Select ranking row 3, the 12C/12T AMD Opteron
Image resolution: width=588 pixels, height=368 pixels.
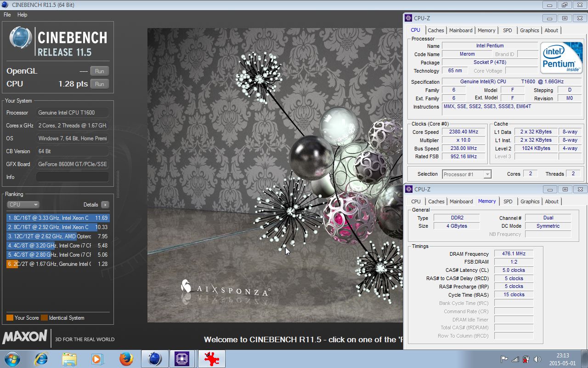click(x=58, y=236)
